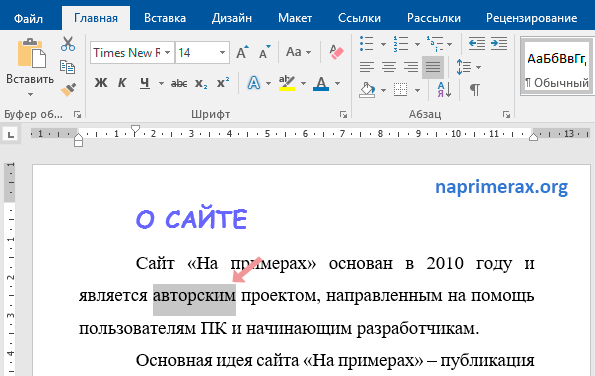This screenshot has height=376, width=595.
Task: Click the Paste (Вставить) clipboard icon
Action: (31, 53)
